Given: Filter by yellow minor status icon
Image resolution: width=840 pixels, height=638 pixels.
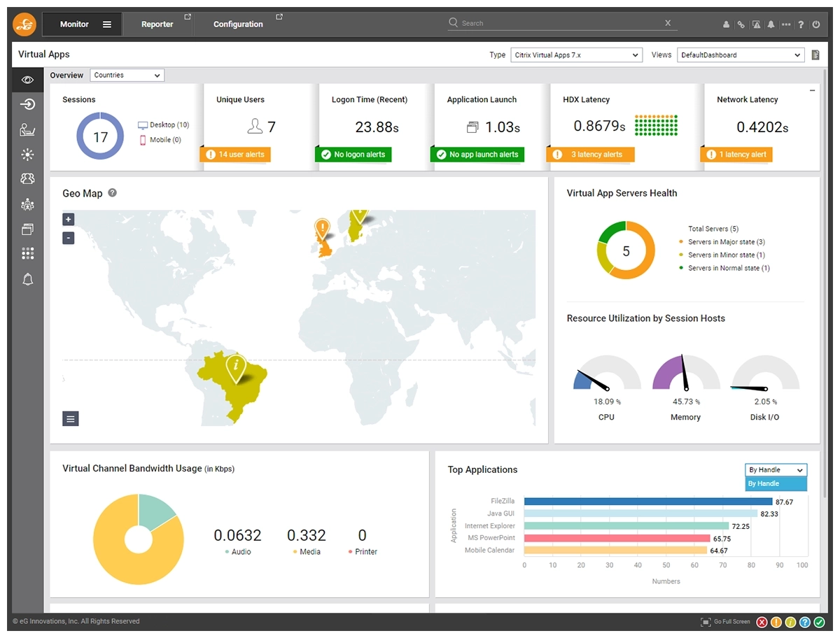Looking at the screenshot, I should 790,622.
